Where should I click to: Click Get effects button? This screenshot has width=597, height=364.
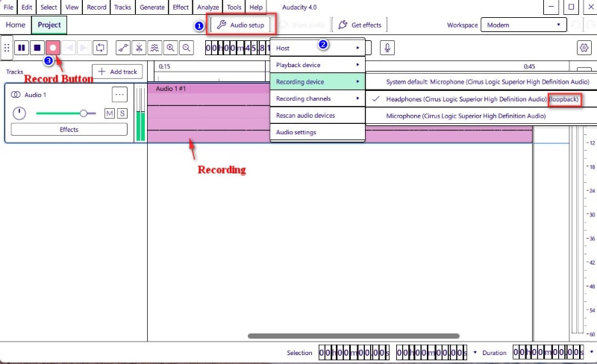360,25
